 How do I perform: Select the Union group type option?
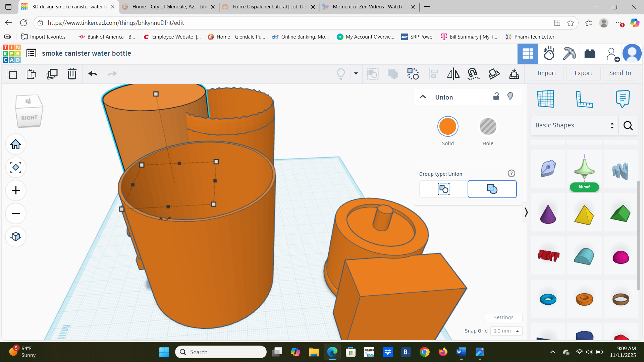(492, 189)
